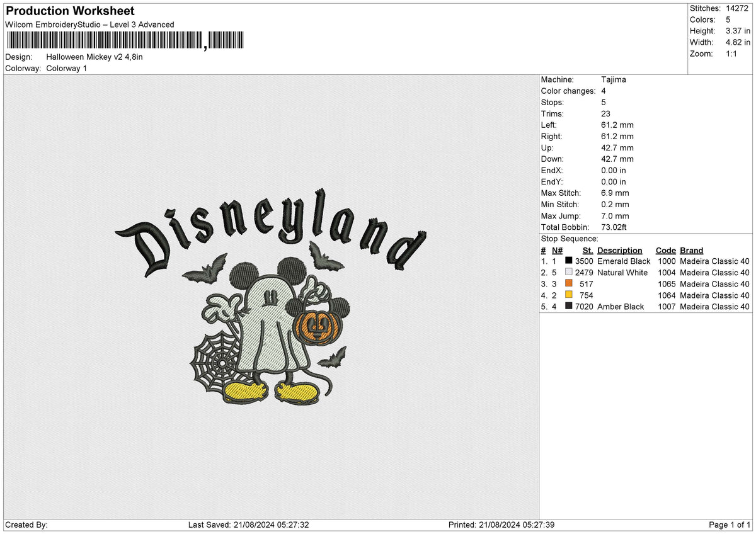
Task: Click the Max Stitch value 6.9 mm
Action: click(x=615, y=193)
